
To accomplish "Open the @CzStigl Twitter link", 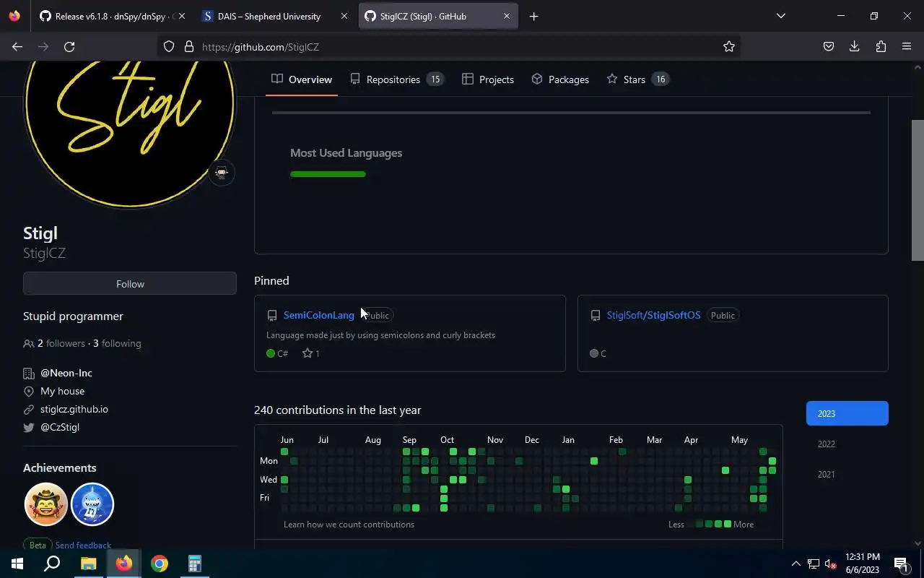I will click(x=60, y=427).
